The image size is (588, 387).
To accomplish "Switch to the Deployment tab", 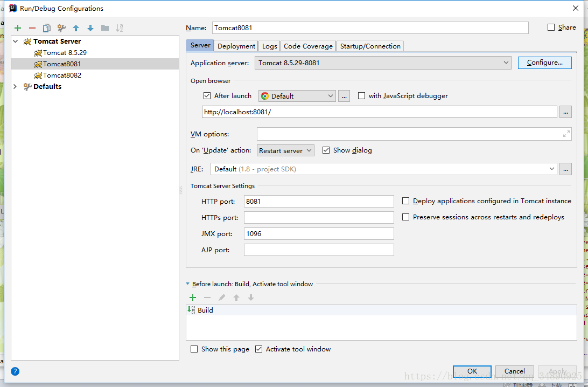I will click(236, 46).
